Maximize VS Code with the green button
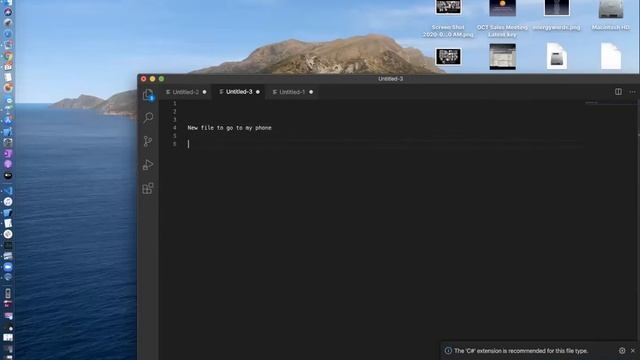640x360 pixels. [162, 79]
